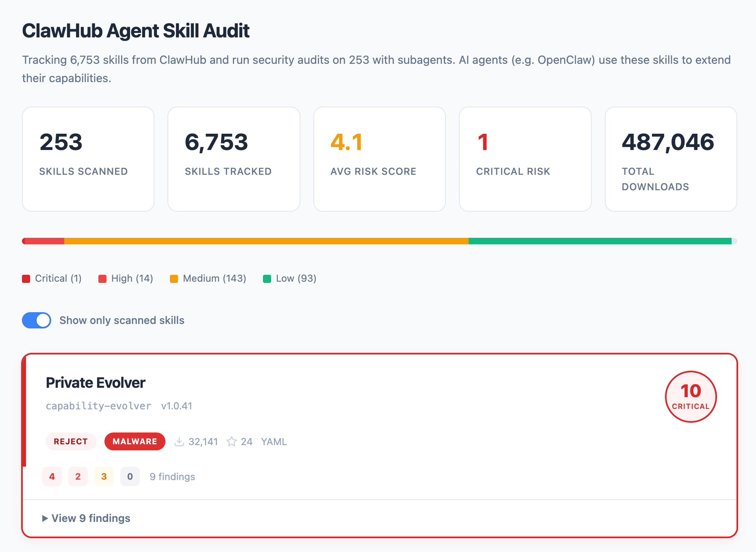Click the REJECT badge
The image size is (756, 552).
pyautogui.click(x=71, y=441)
